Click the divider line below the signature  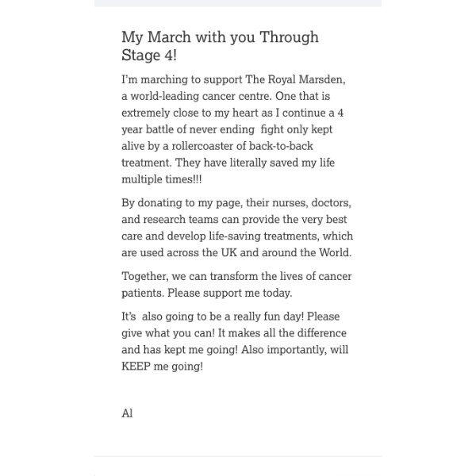click(x=237, y=456)
